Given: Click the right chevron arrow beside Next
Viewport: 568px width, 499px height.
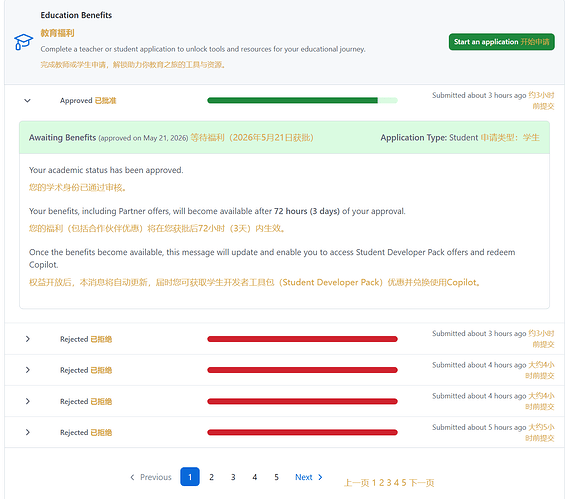Looking at the screenshot, I should pos(320,477).
